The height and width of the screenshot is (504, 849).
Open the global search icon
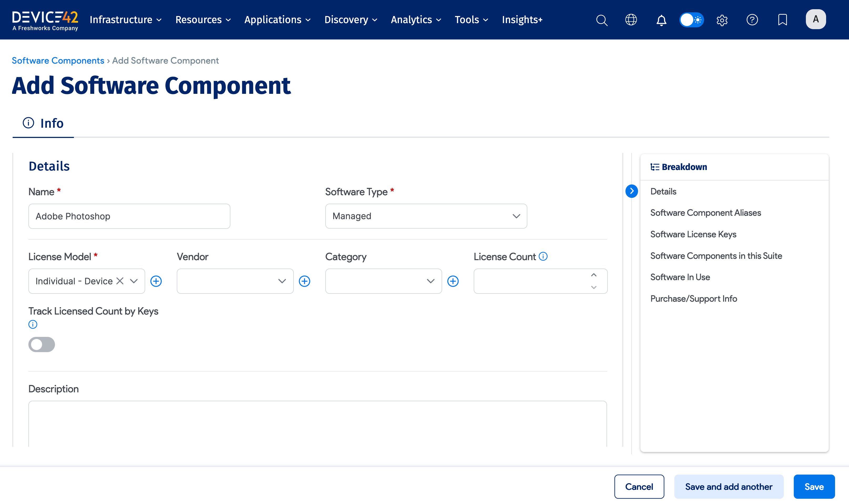(x=602, y=20)
